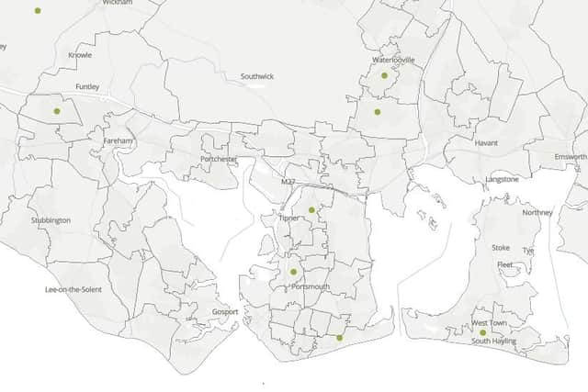This screenshot has width=588, height=392.
Task: Click the Stubbington map label
Action: [51, 220]
